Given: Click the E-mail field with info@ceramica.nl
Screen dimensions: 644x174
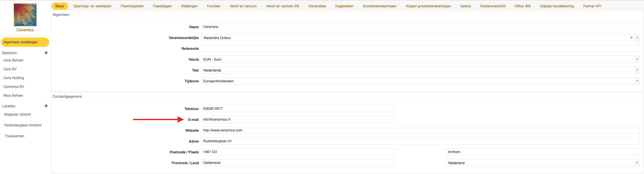Looking at the screenshot, I should 298,119.
